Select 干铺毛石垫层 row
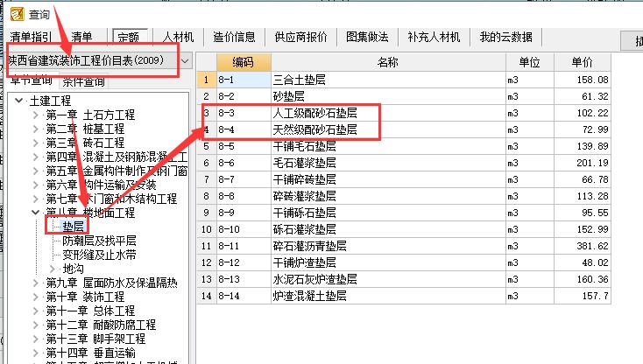The height and width of the screenshot is (364, 643). (404, 146)
